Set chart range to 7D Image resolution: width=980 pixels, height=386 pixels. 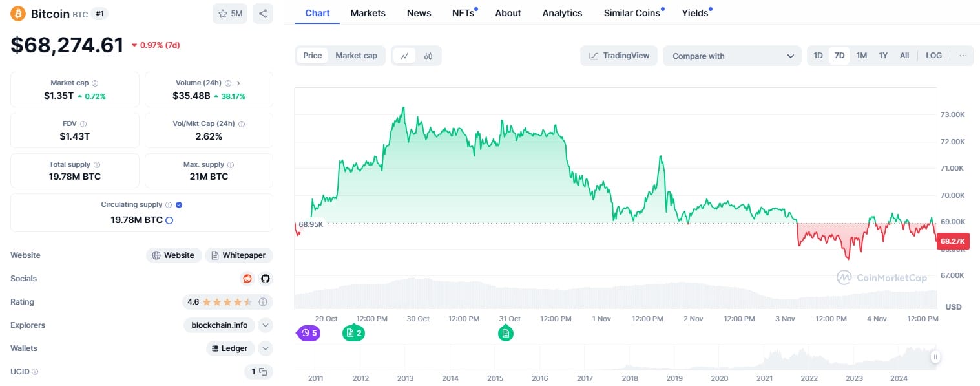[839, 56]
